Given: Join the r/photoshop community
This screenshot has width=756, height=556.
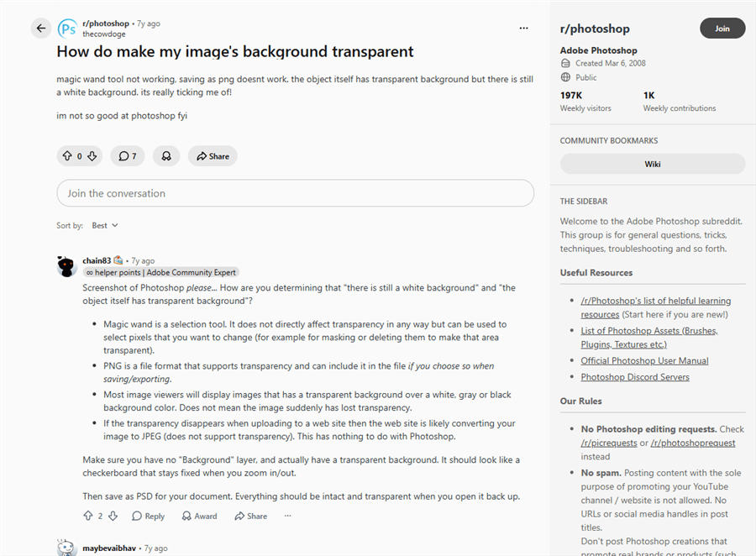Looking at the screenshot, I should point(722,29).
